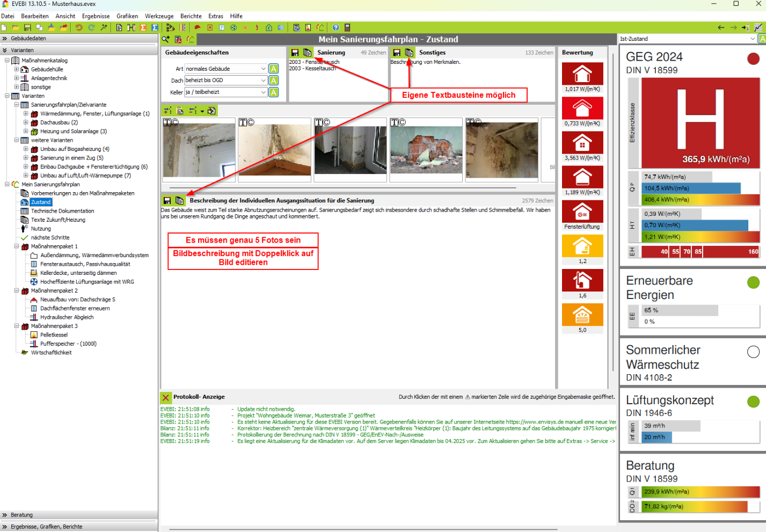
Task: Open the Berichte menu
Action: tap(191, 16)
